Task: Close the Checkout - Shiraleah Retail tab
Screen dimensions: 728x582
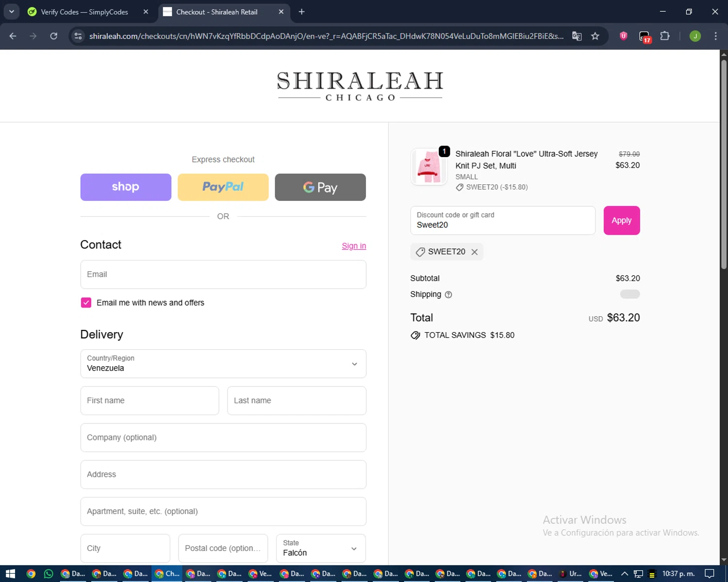Action: [281, 12]
